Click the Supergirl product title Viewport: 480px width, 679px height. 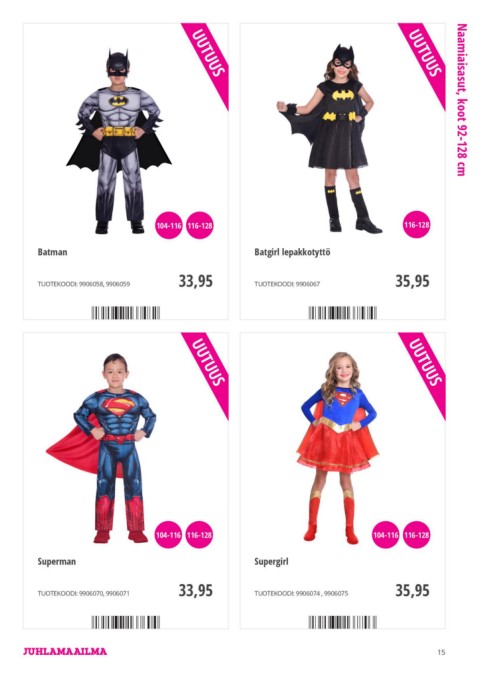point(271,562)
